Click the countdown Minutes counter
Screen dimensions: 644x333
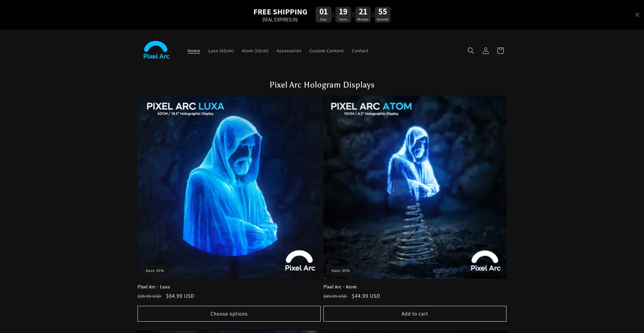coord(363,15)
